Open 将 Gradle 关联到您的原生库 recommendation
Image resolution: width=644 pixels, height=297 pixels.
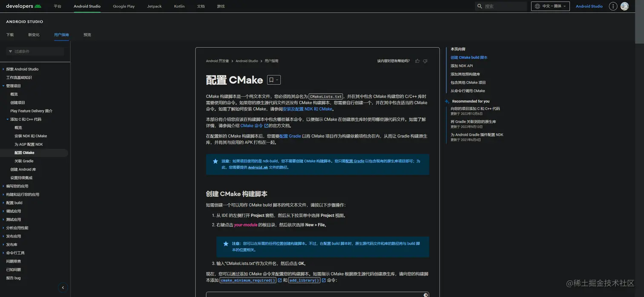click(473, 122)
